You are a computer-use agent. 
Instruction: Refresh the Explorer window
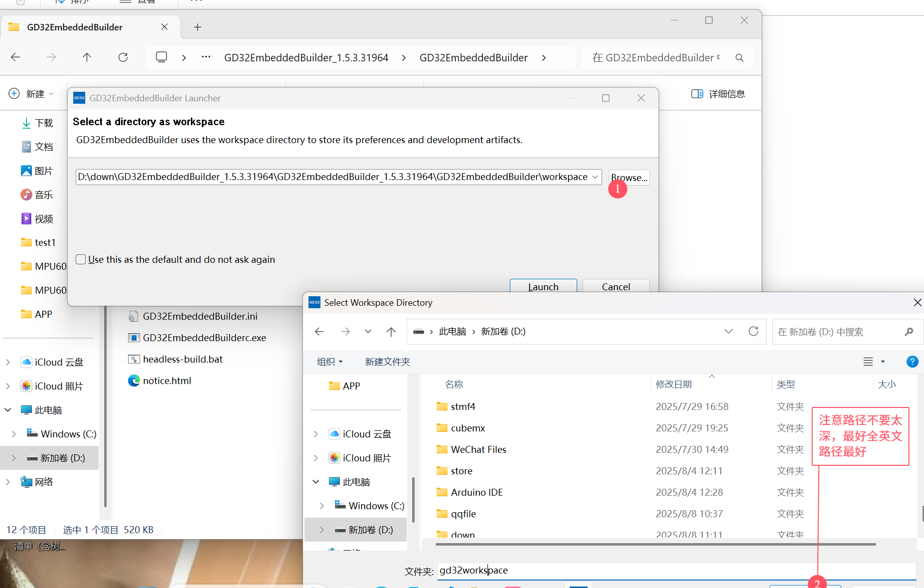[x=123, y=57]
